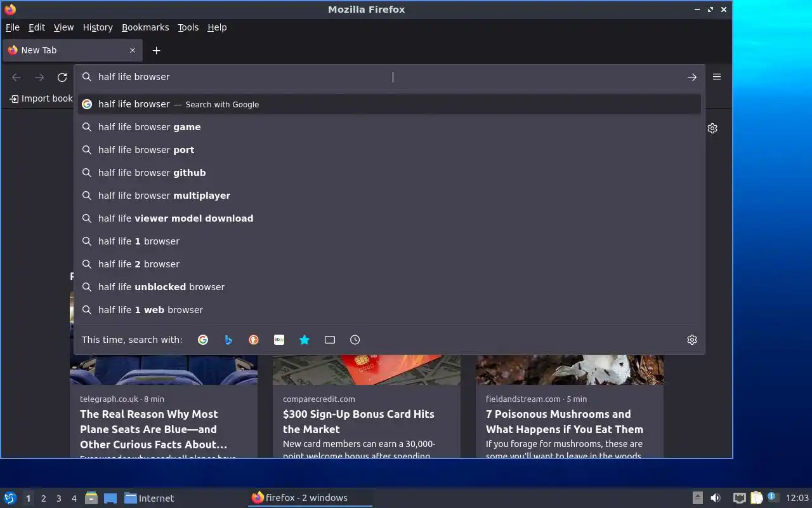Image resolution: width=812 pixels, height=508 pixels.
Task: Click the show desktop taskbar icon
Action: [x=110, y=498]
